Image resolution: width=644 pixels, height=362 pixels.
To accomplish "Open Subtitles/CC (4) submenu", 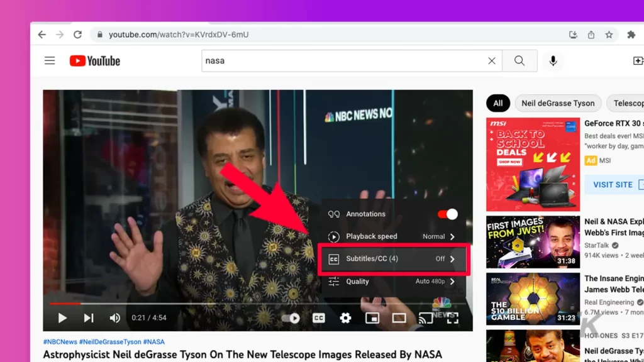I will 392,259.
